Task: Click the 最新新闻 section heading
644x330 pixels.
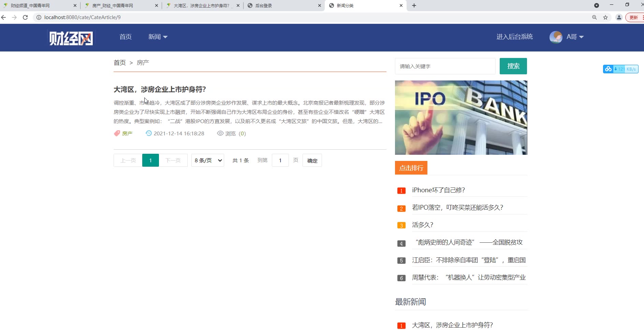Action: click(x=410, y=302)
